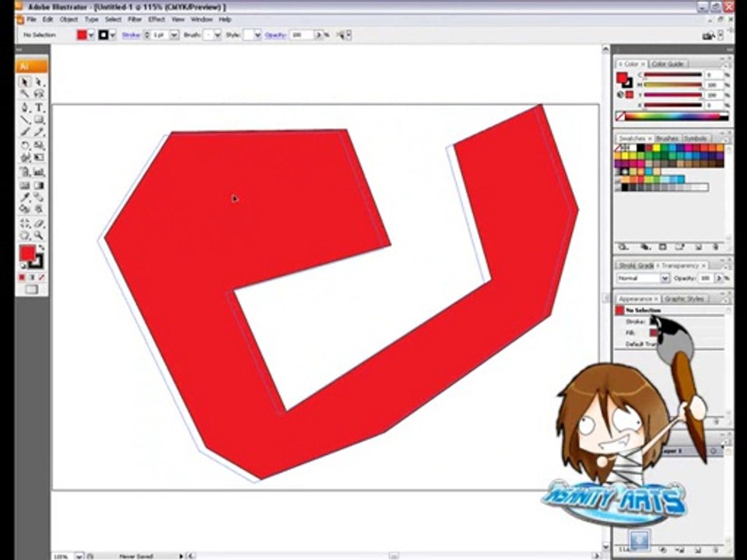Expand opacity slider arrow in control bar

point(319,35)
